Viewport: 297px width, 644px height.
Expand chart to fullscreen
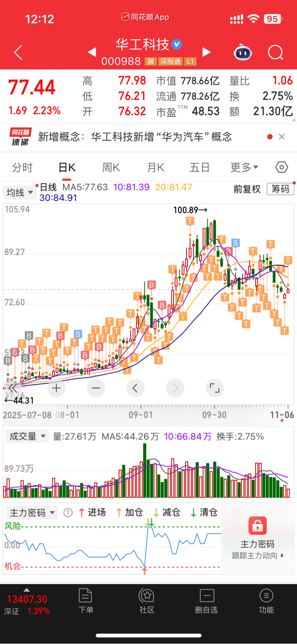coord(215,388)
